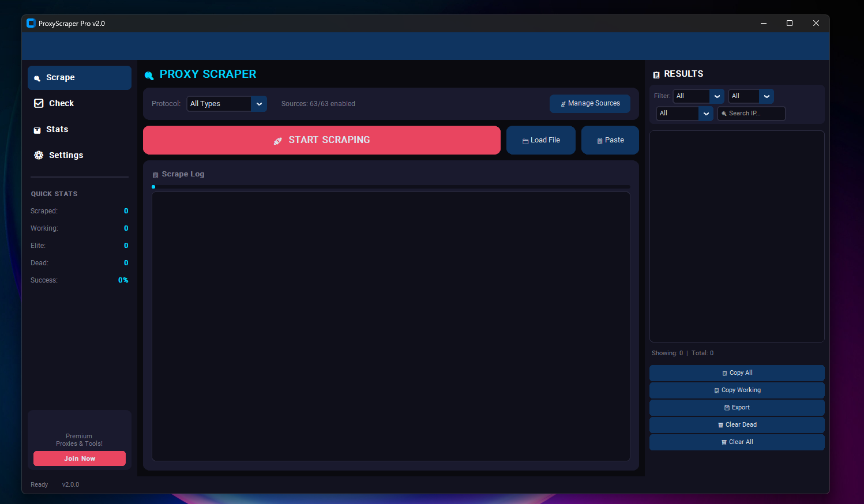
Task: Click the magnifier icon beside PROXY SCRAPER heading
Action: click(149, 74)
